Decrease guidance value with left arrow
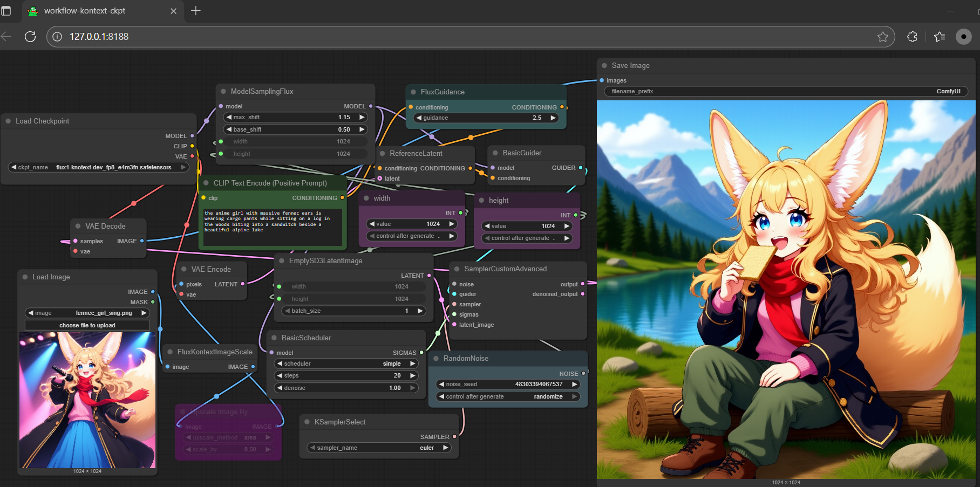Screen dimensions: 980x487 click(x=419, y=118)
